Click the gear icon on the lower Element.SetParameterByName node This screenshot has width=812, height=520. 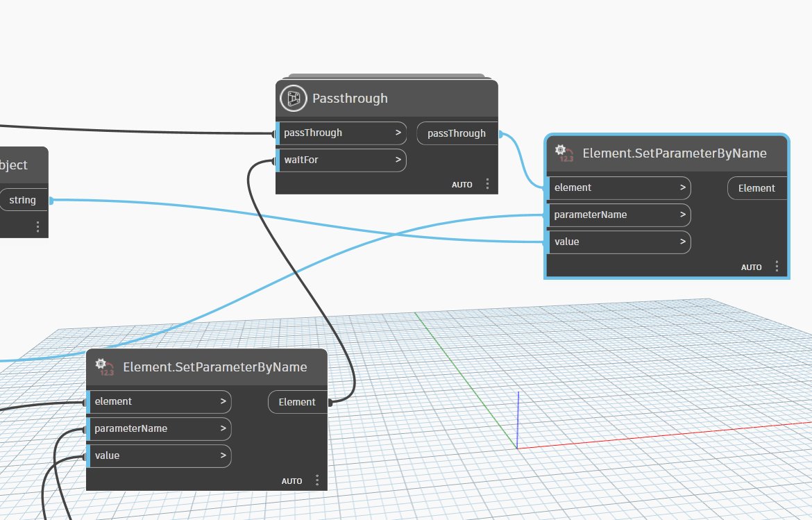click(x=104, y=367)
